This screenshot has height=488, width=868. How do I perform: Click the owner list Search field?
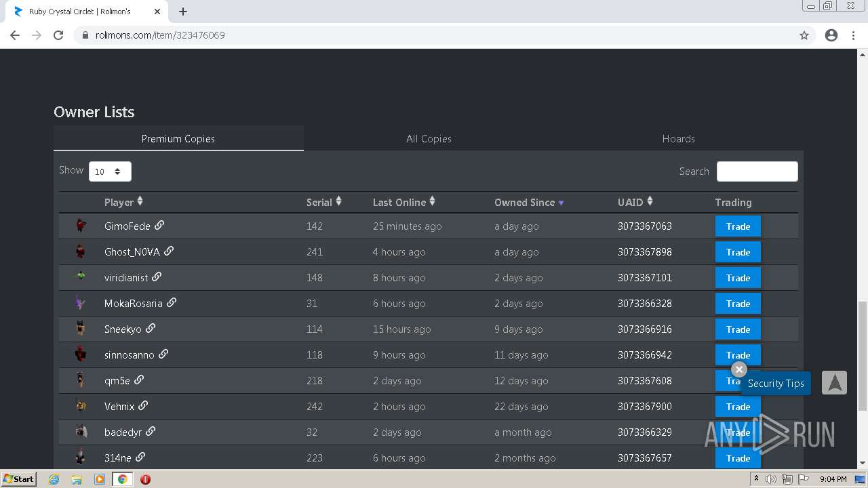pyautogui.click(x=757, y=171)
